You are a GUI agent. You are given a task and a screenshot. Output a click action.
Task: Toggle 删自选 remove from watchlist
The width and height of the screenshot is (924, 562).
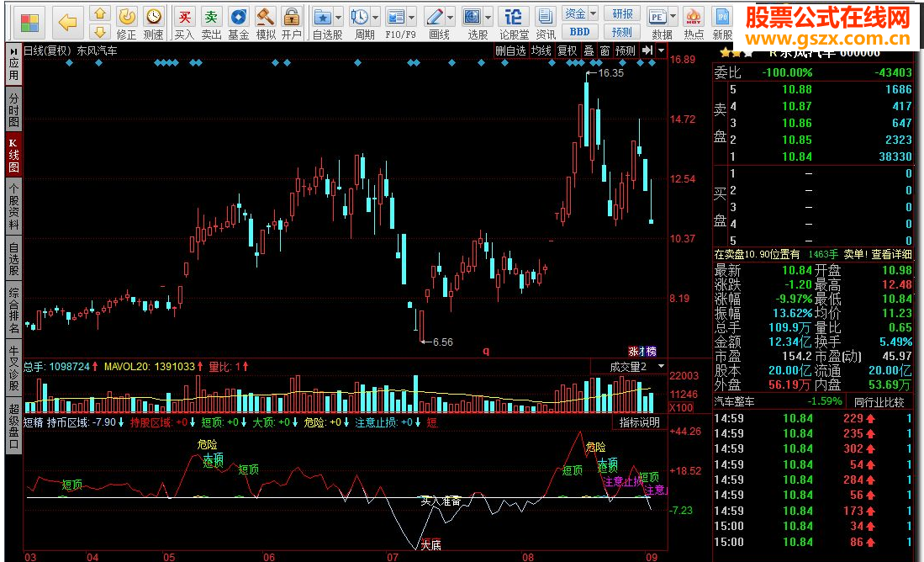pyautogui.click(x=510, y=50)
